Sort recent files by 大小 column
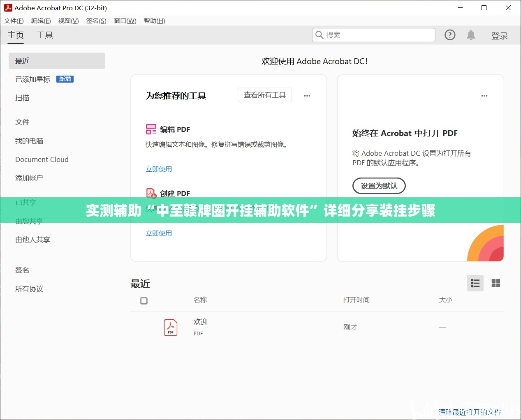Image resolution: width=521 pixels, height=420 pixels. (x=445, y=300)
